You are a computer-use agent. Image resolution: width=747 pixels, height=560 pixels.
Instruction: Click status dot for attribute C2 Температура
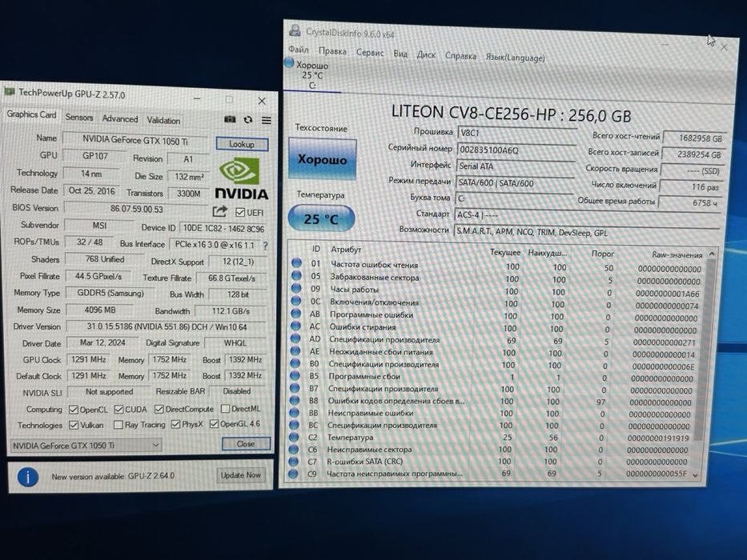pyautogui.click(x=295, y=436)
